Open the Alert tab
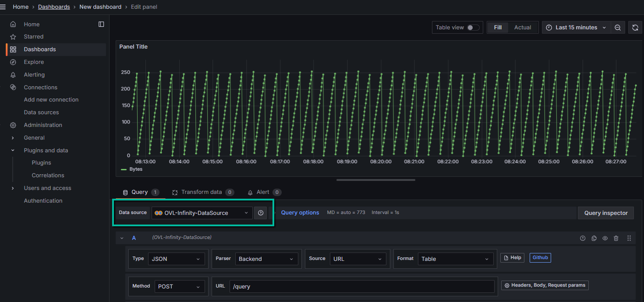The height and width of the screenshot is (302, 644). [x=263, y=192]
